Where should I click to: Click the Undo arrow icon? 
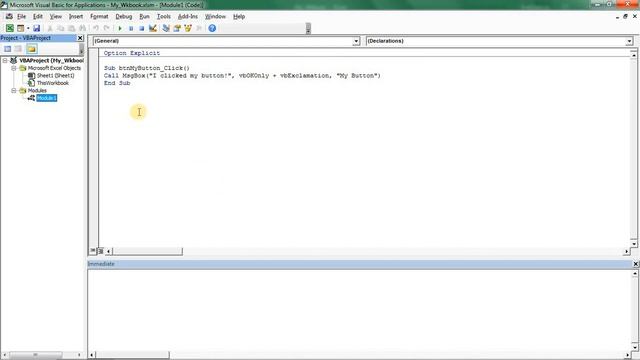point(96,28)
